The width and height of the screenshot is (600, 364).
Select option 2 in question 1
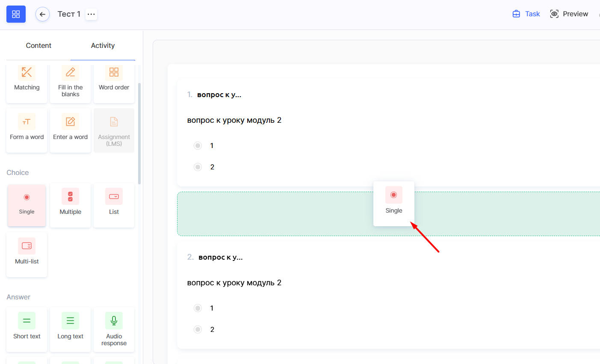coord(198,167)
